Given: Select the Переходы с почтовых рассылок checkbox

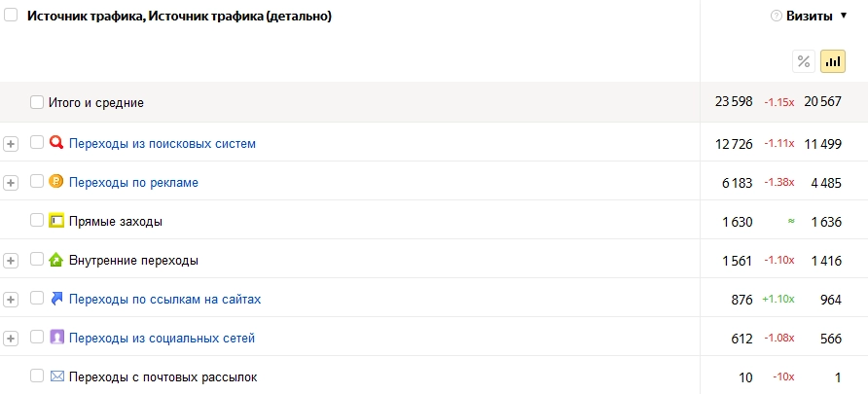Looking at the screenshot, I should 37,376.
